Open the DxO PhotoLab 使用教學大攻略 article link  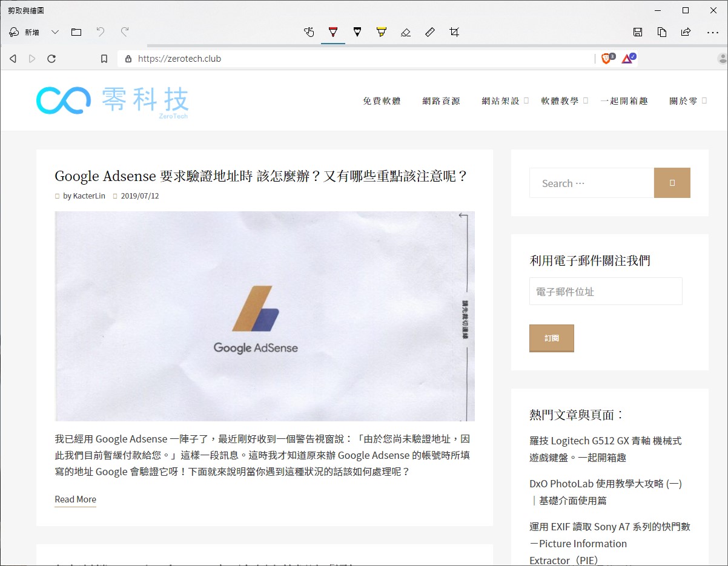point(606,492)
